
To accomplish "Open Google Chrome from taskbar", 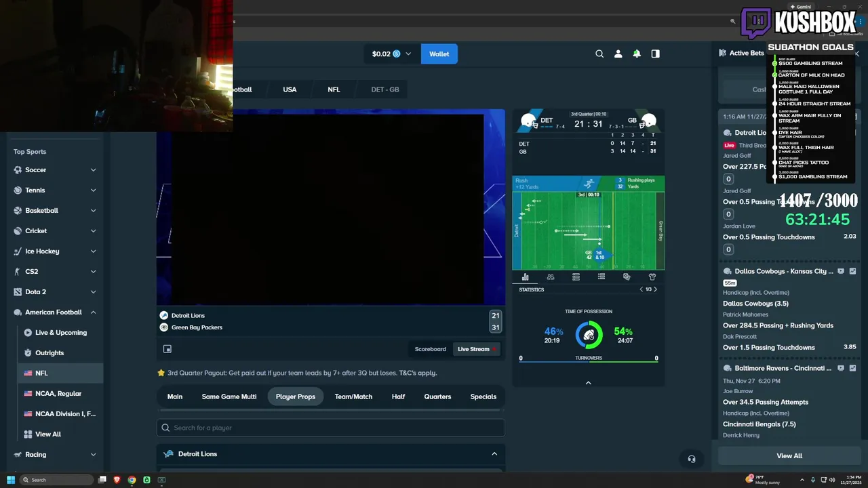I will coord(132,480).
